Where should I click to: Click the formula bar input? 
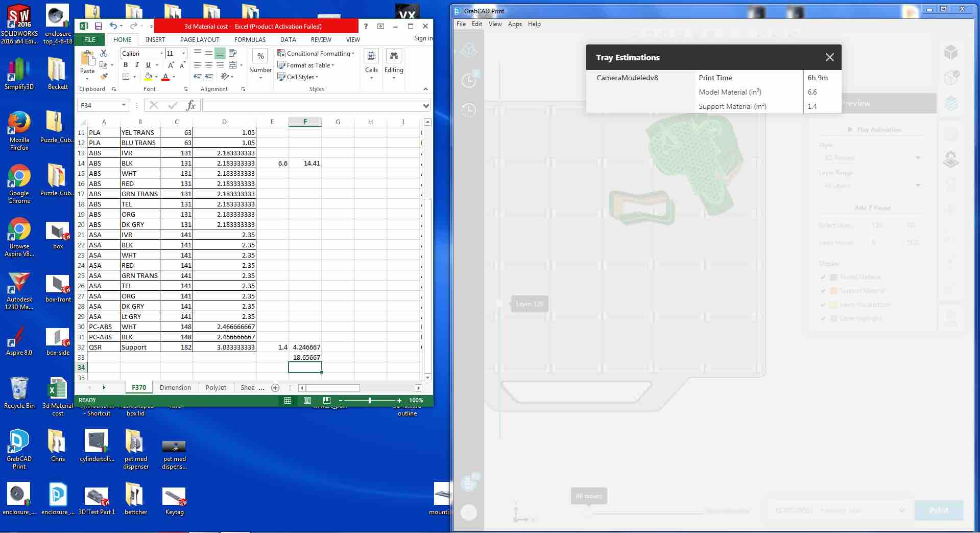(x=313, y=105)
